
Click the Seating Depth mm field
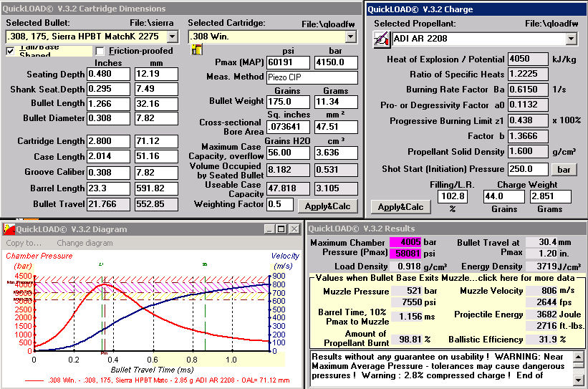coord(156,74)
